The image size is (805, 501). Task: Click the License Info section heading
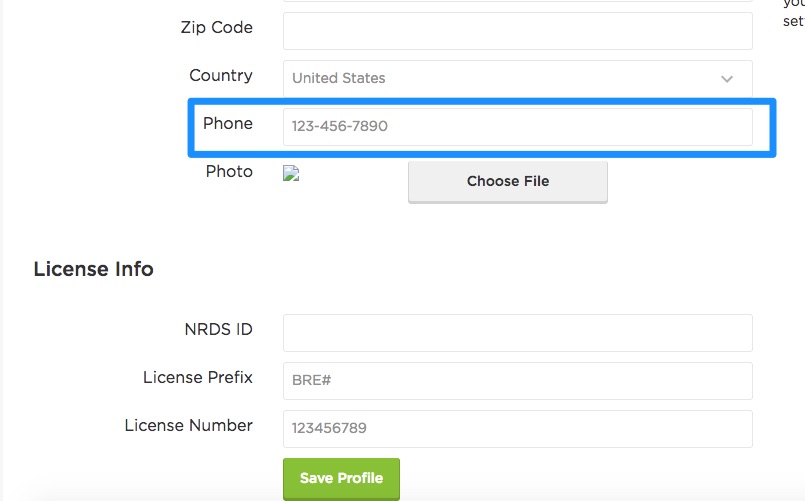[x=93, y=269]
